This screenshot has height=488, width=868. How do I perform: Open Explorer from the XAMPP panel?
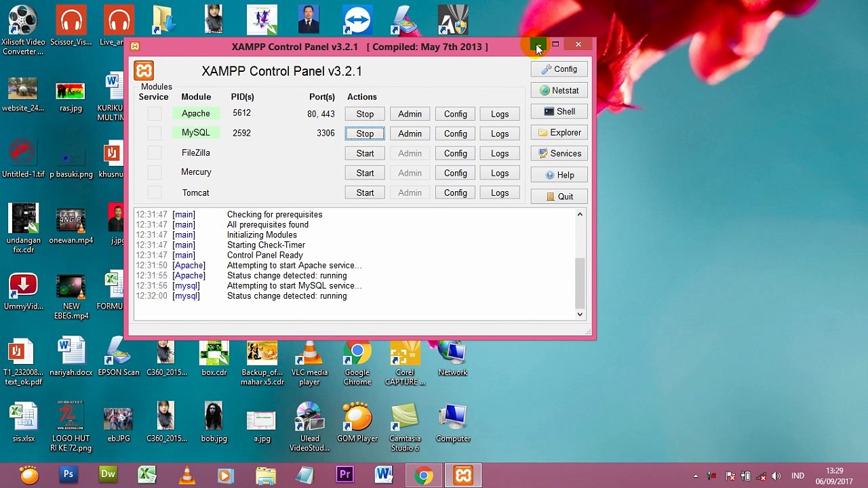(x=559, y=132)
